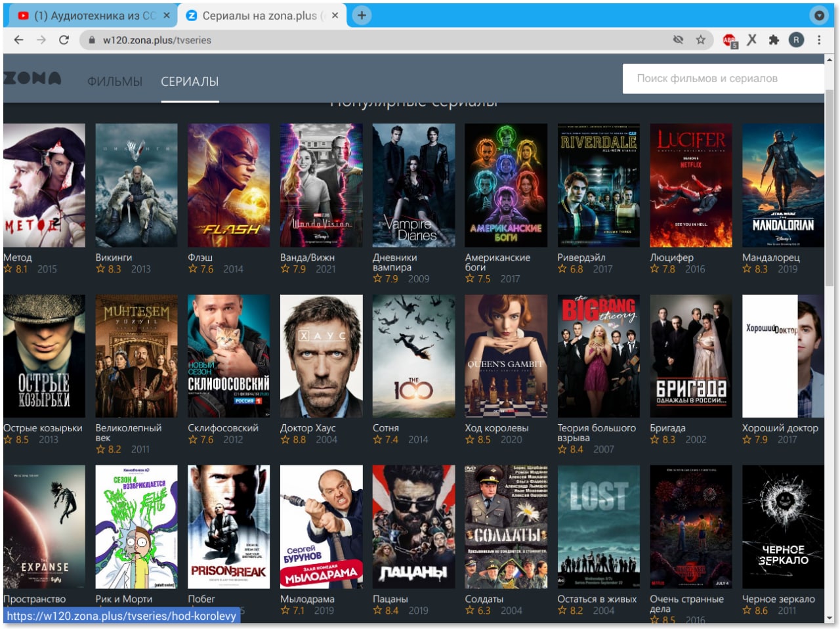840x629 pixels.
Task: Open the Метод series poster
Action: pyautogui.click(x=44, y=185)
